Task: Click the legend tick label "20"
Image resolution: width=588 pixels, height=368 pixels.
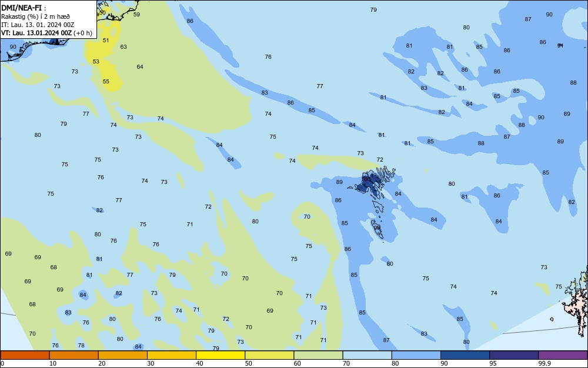Action: pos(102,363)
